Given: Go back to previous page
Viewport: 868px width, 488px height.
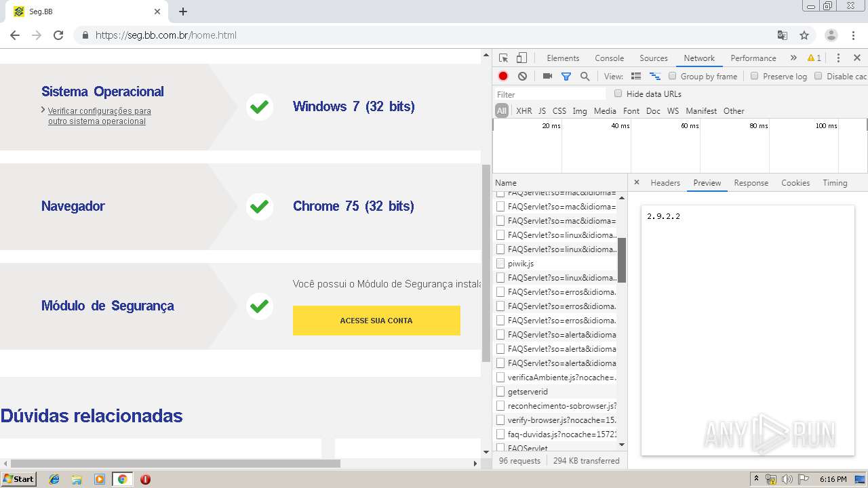Looking at the screenshot, I should tap(15, 35).
